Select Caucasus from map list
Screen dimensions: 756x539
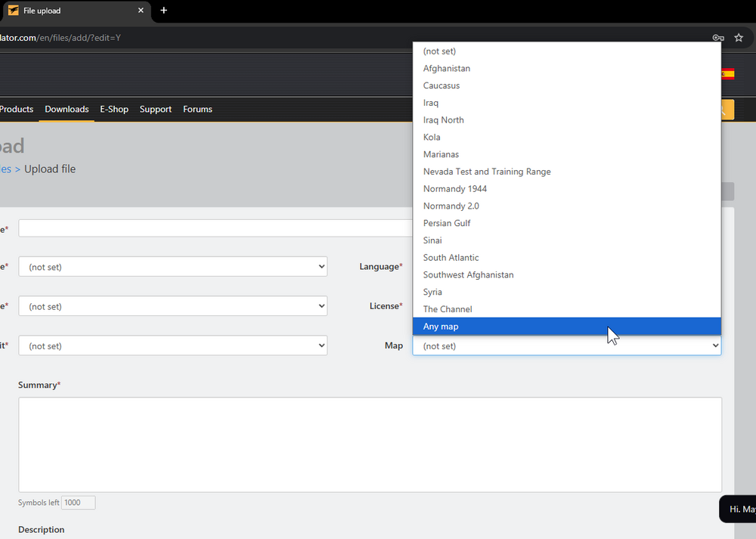(x=567, y=85)
